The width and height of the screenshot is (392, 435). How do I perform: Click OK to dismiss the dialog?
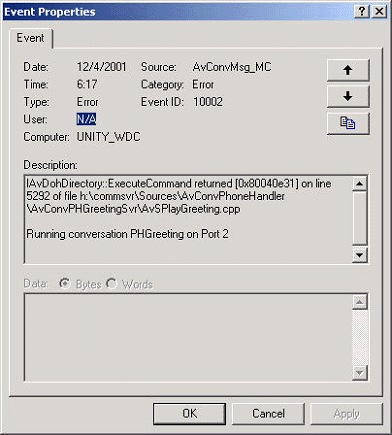(x=189, y=413)
